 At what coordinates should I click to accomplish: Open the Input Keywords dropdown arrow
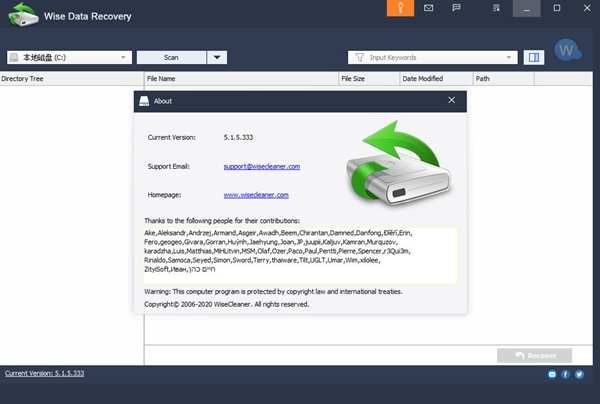coord(509,57)
